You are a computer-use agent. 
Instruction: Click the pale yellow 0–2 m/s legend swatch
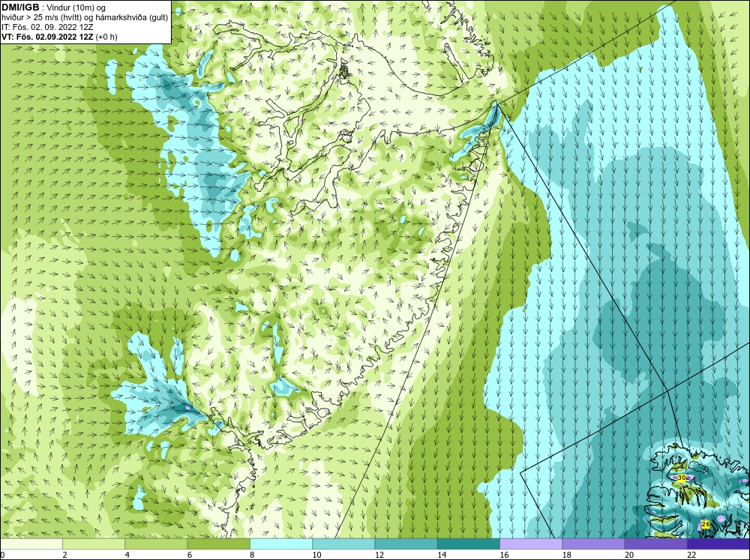coord(31,544)
